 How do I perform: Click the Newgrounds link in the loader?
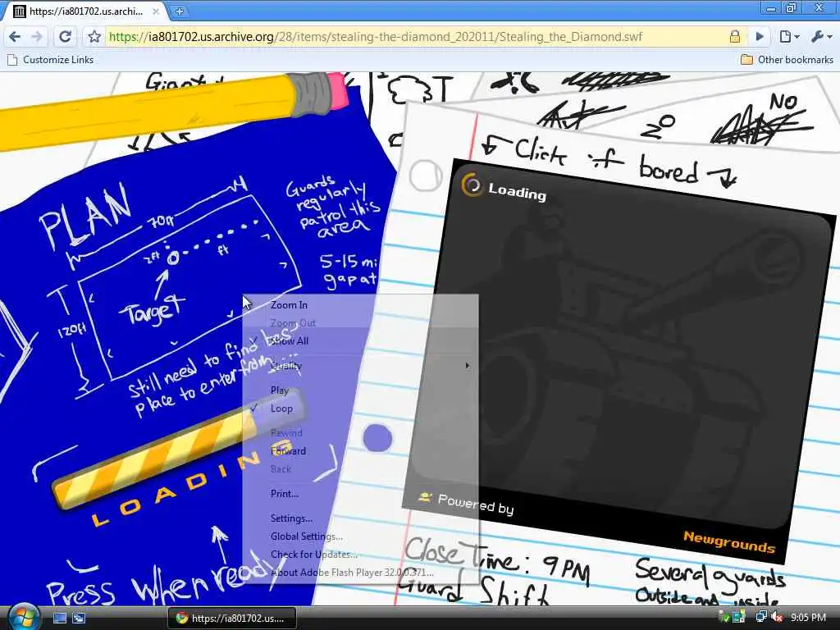coord(729,541)
